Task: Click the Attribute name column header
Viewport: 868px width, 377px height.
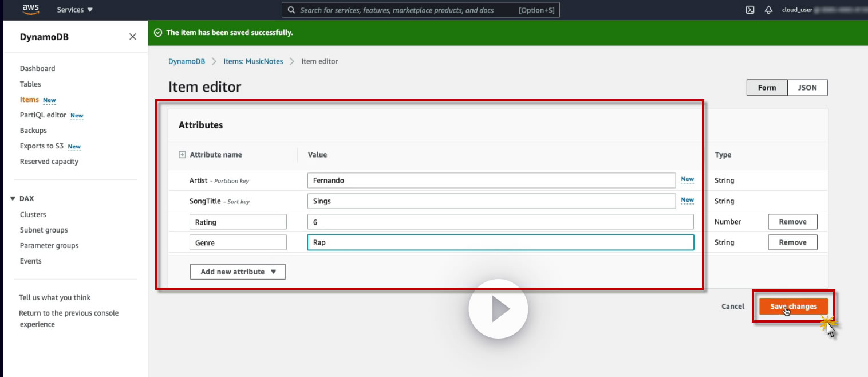Action: tap(216, 155)
